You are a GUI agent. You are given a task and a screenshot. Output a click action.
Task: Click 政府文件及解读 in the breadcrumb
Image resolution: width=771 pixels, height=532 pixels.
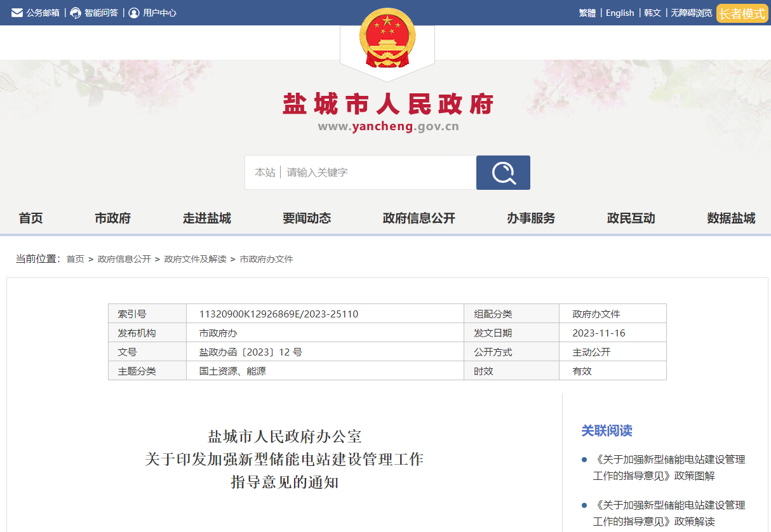[195, 259]
